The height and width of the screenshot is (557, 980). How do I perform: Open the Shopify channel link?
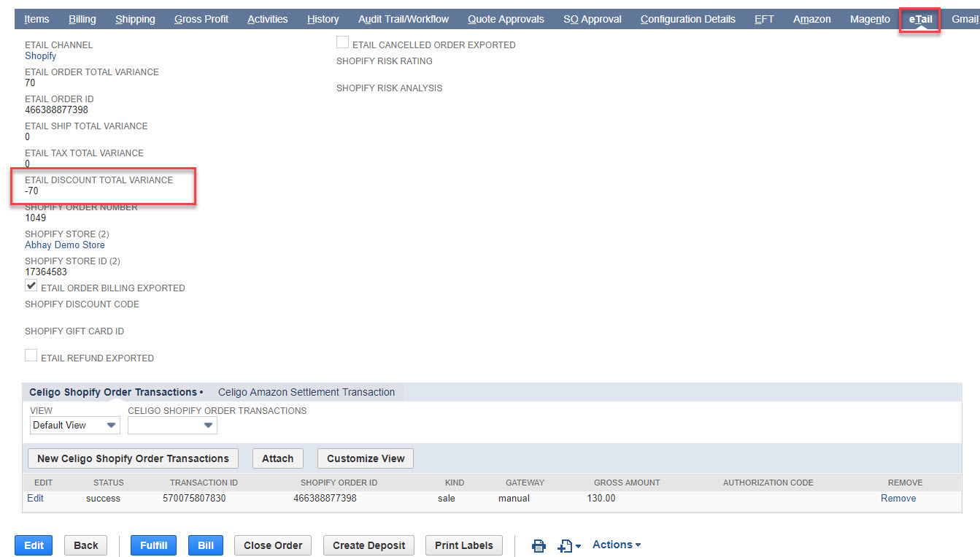pos(40,55)
